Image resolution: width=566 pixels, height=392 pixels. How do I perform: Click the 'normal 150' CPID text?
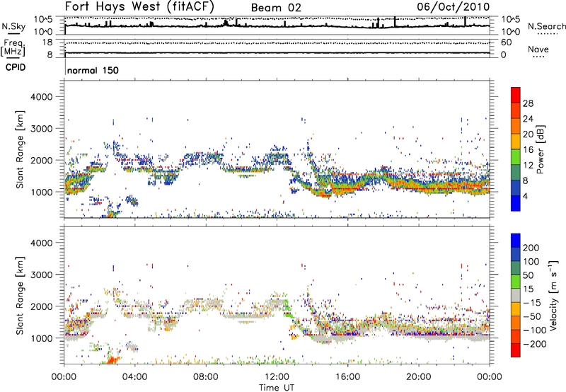[93, 70]
